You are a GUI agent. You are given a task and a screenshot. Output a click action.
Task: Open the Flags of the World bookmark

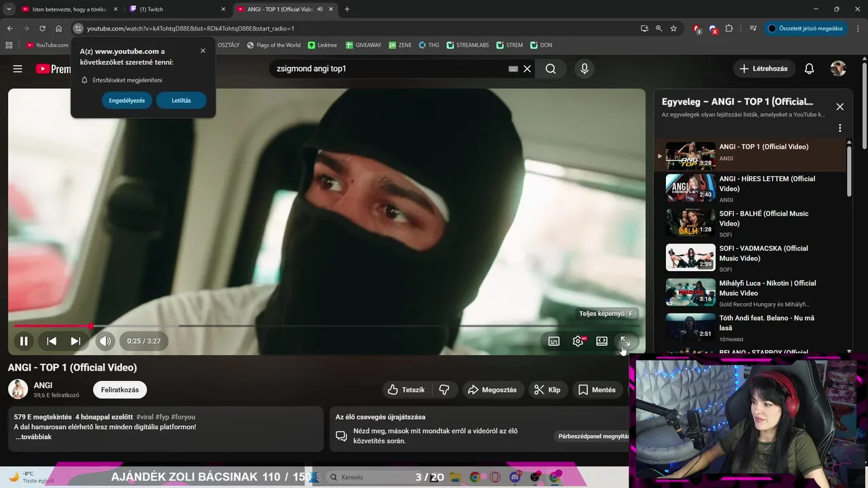coord(274,45)
